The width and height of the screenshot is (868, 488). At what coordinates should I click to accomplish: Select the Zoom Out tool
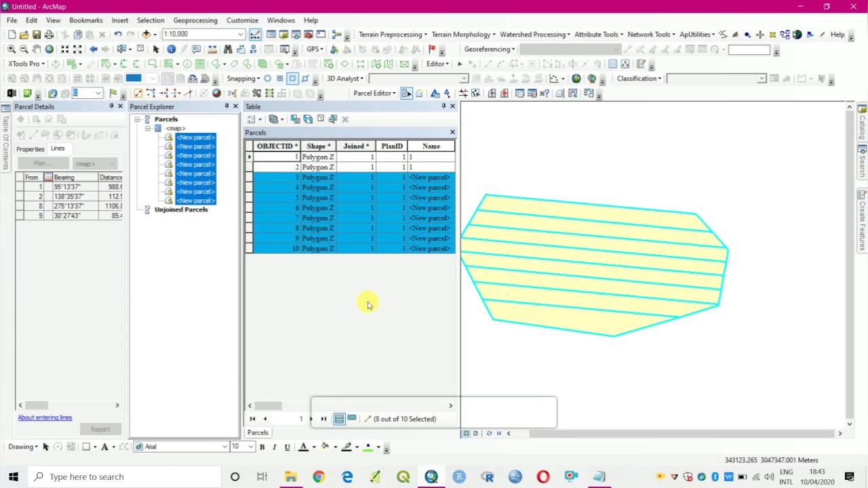click(23, 49)
